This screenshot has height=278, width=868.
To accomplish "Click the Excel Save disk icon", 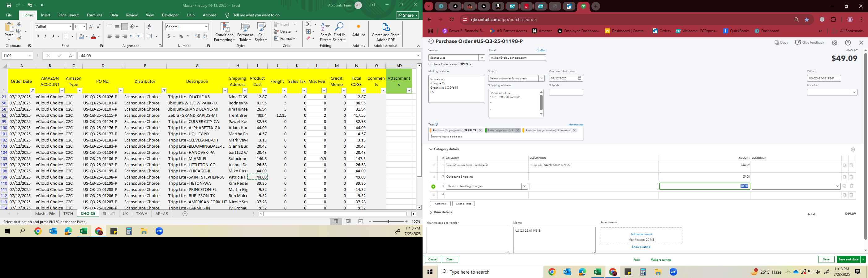I will point(9,5).
